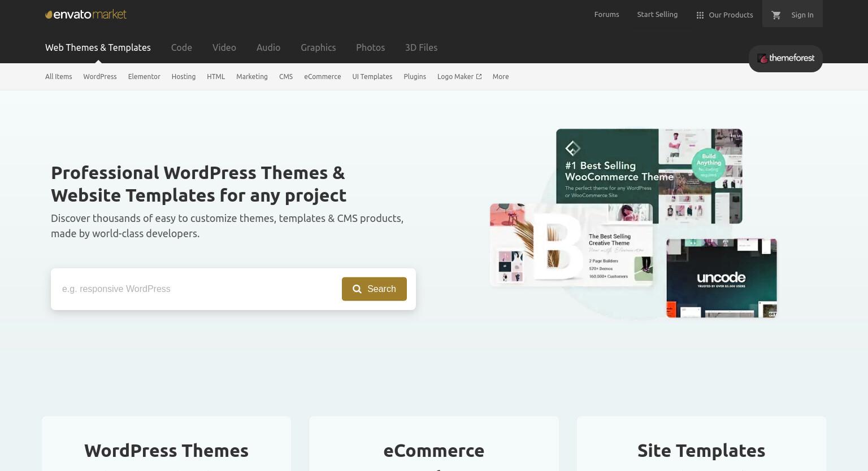The width and height of the screenshot is (868, 471).
Task: Open the Marketing submenu
Action: pyautogui.click(x=252, y=77)
